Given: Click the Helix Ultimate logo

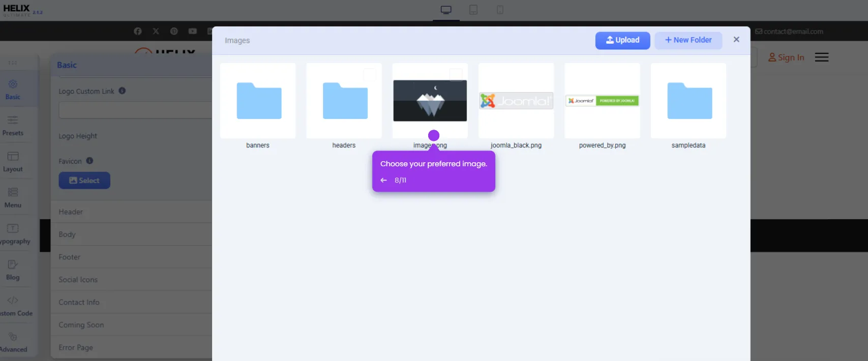Looking at the screenshot, I should pyautogui.click(x=23, y=10).
